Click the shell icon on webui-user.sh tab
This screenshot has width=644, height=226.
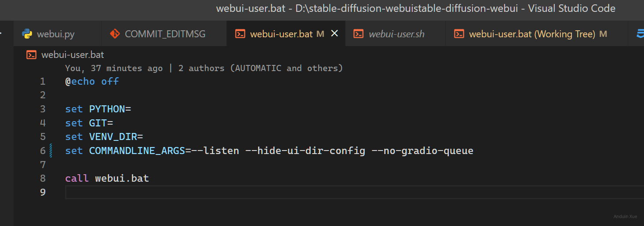coord(359,34)
